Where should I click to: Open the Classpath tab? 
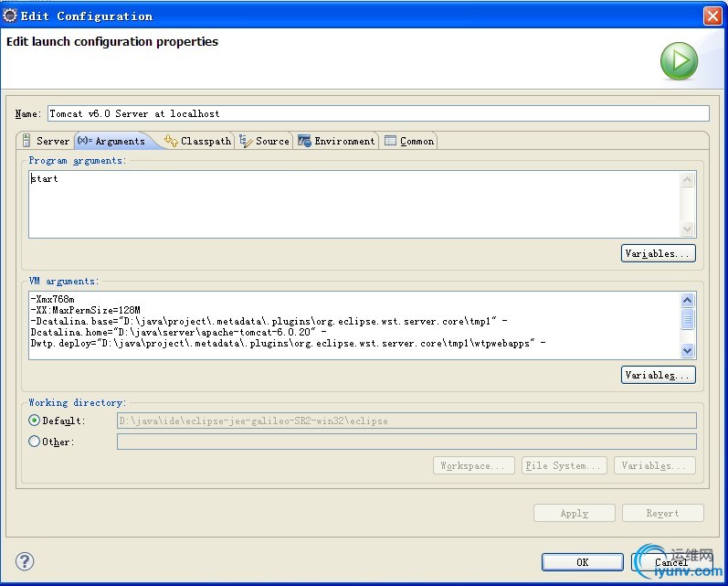198,141
